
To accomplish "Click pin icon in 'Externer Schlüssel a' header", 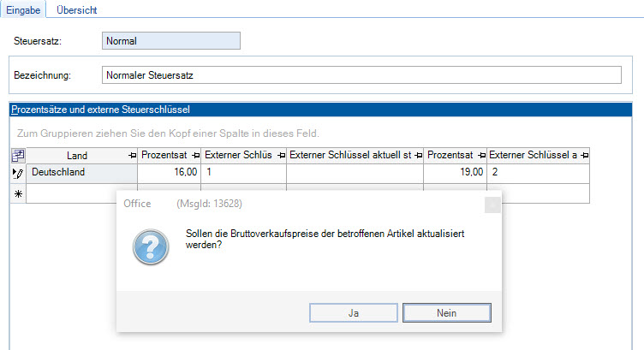I will tap(585, 155).
